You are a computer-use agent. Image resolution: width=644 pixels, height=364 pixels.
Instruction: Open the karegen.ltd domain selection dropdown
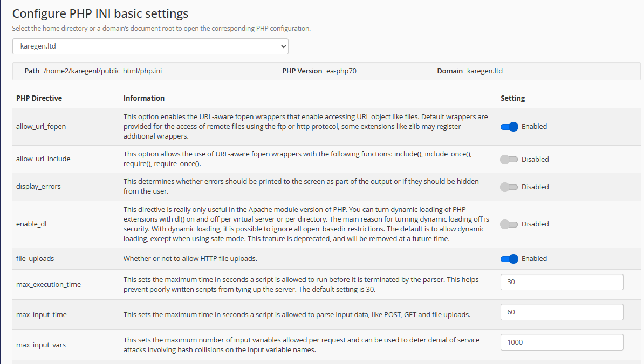[150, 46]
